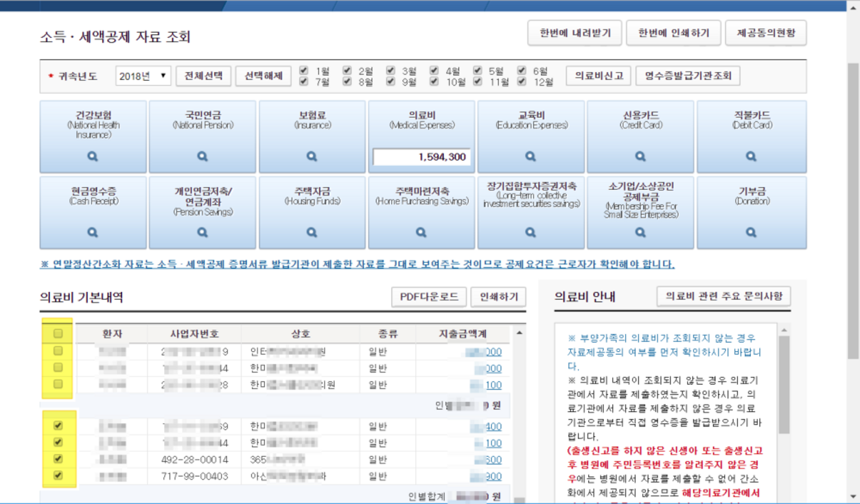The height and width of the screenshot is (504, 860).
Task: Click the magnifier icon under 건강보험
Action: [x=93, y=157]
